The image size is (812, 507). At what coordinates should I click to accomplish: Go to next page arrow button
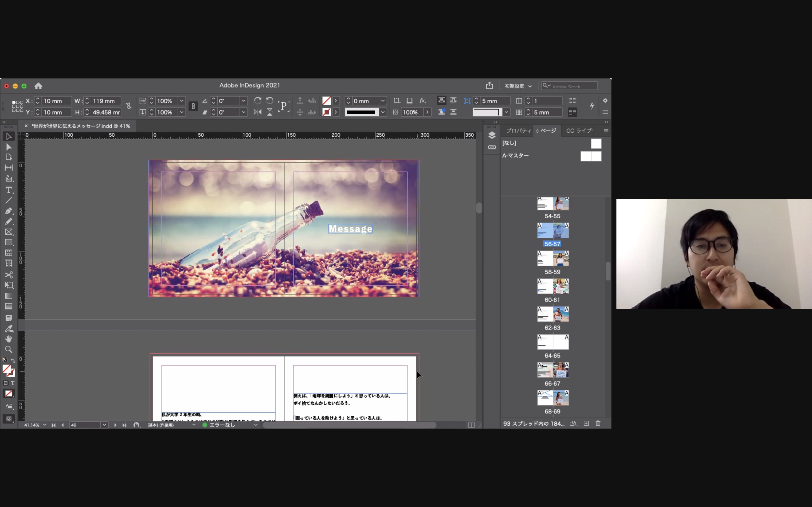tap(115, 425)
